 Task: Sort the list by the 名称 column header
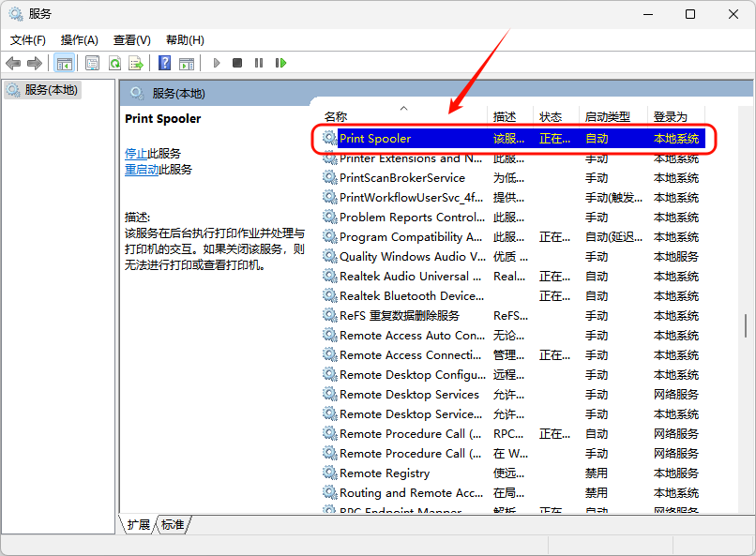pos(336,117)
